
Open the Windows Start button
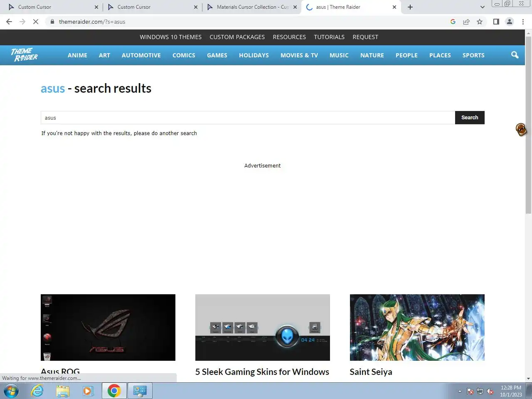(x=11, y=391)
